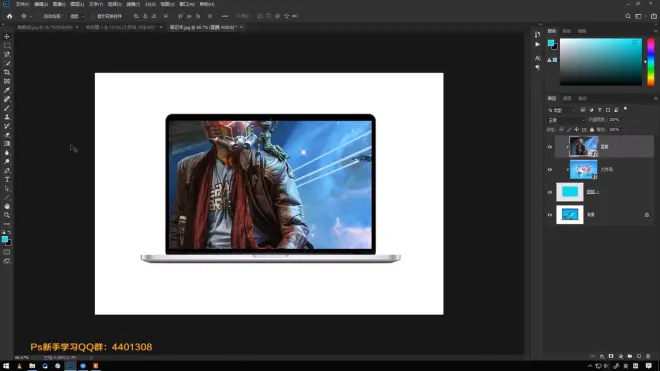Viewport: 660px width, 371px height.
Task: Open the Screen Mode button
Action: pyautogui.click(x=7, y=261)
